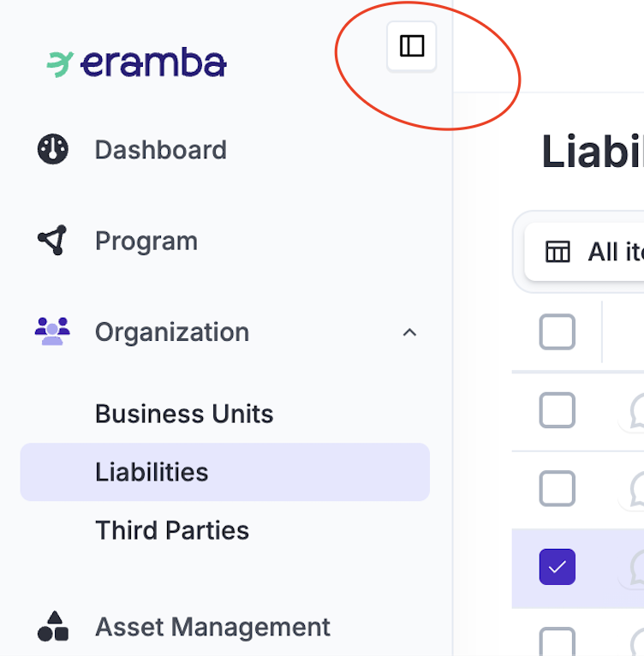The width and height of the screenshot is (644, 656).
Task: Go to Third Parties
Action: 172,530
